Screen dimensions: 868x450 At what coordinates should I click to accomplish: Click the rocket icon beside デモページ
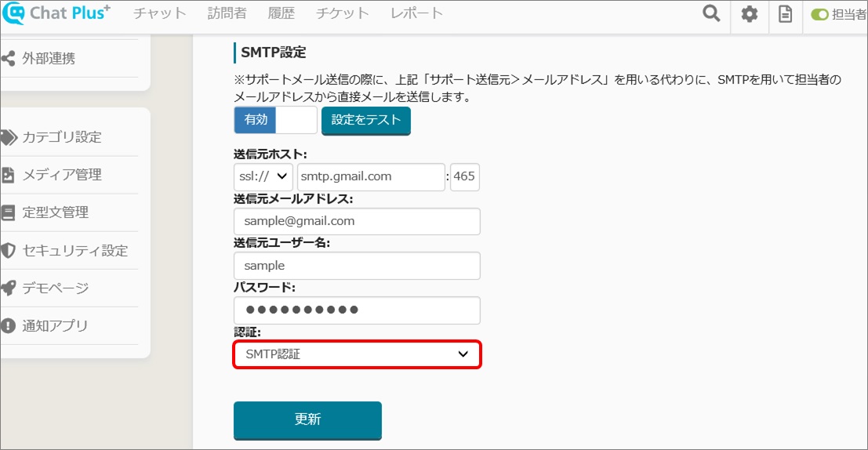tap(8, 288)
